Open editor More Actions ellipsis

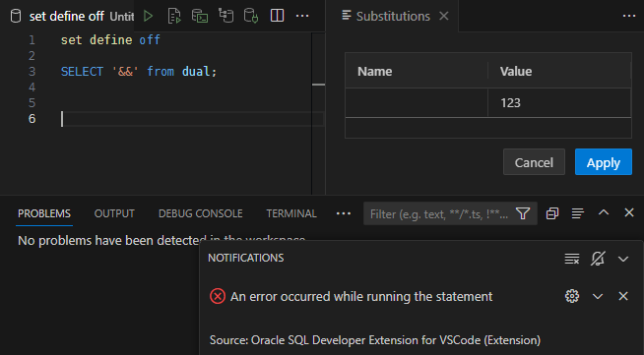[x=302, y=16]
